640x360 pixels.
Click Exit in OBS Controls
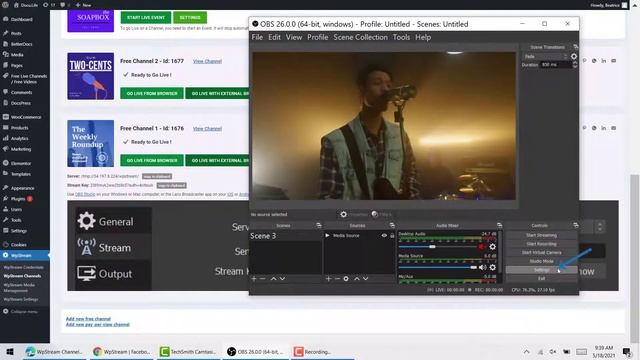pos(541,278)
